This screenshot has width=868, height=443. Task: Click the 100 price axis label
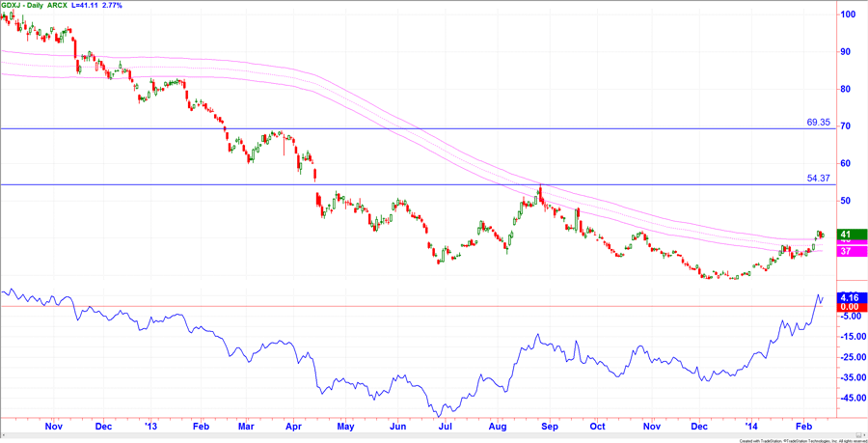coord(848,14)
